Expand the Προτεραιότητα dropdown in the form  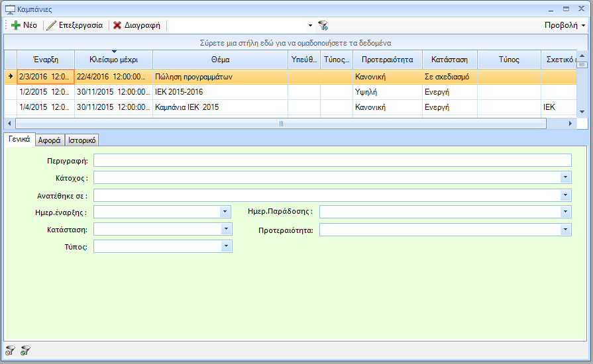coord(565,230)
